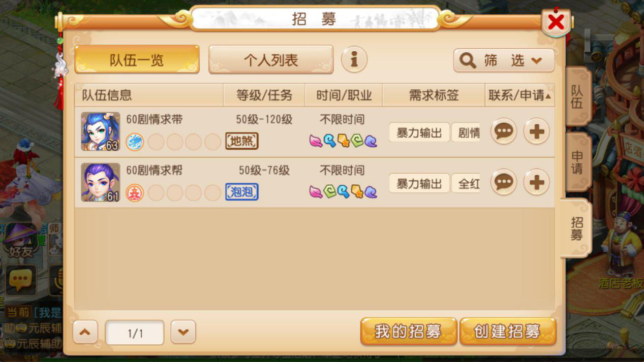Open the 申请 side tab

tap(577, 162)
